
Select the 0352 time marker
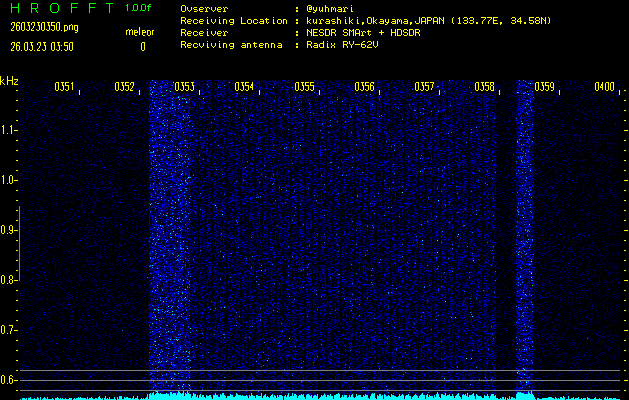pos(124,87)
